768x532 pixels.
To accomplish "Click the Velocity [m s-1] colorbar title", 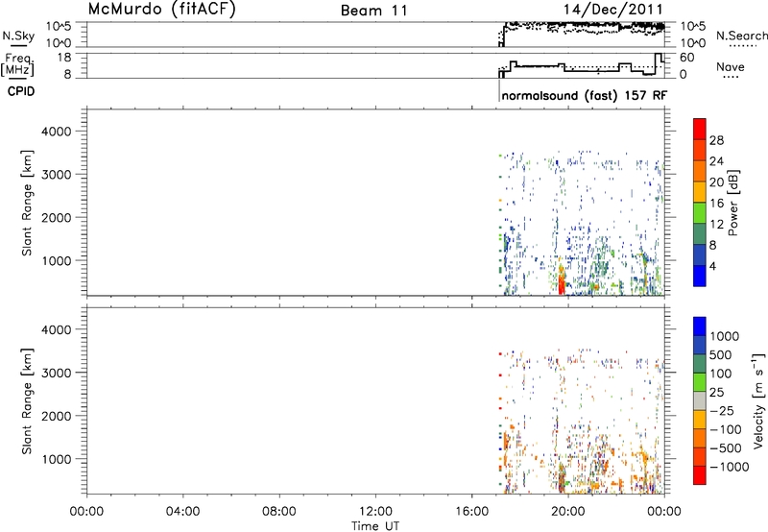I will [758, 400].
